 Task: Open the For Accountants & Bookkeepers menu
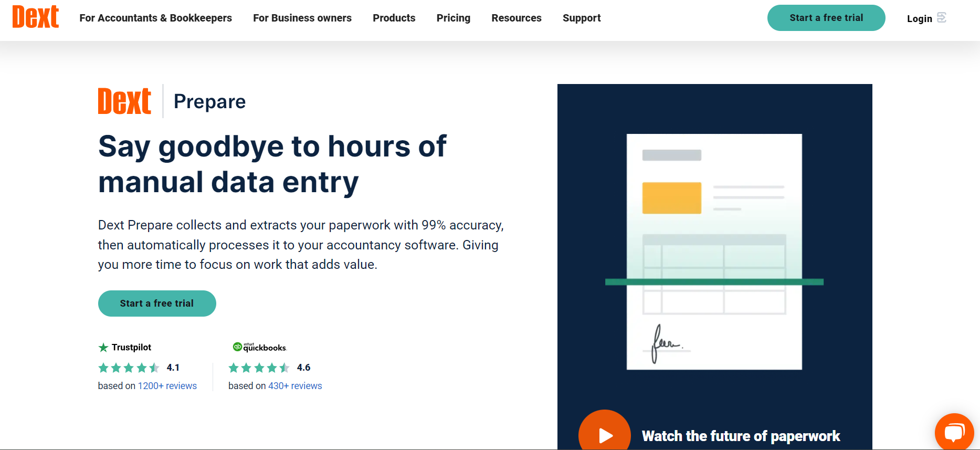point(155,18)
